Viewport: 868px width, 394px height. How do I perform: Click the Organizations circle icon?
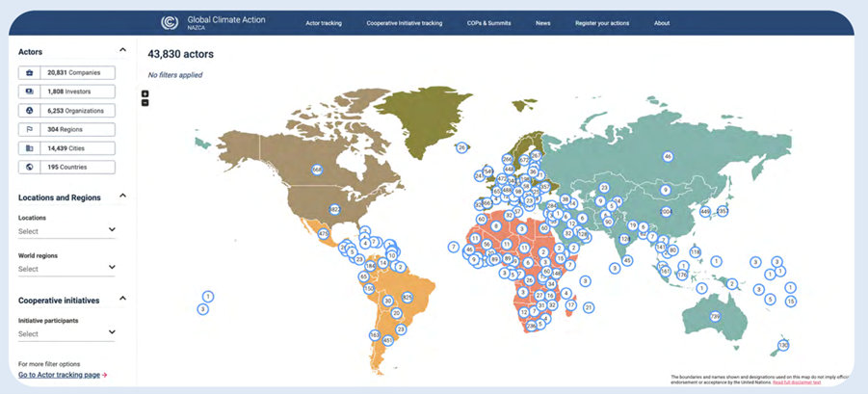(30, 111)
